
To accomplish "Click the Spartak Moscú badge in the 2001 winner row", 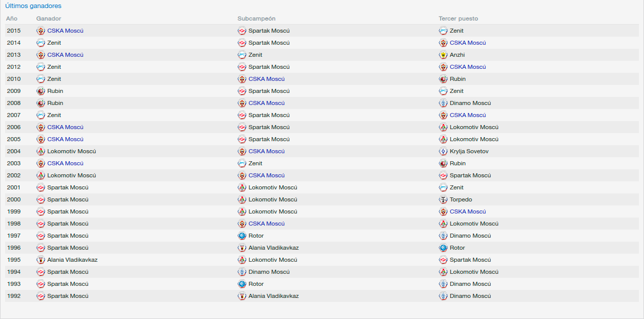I will click(x=41, y=187).
